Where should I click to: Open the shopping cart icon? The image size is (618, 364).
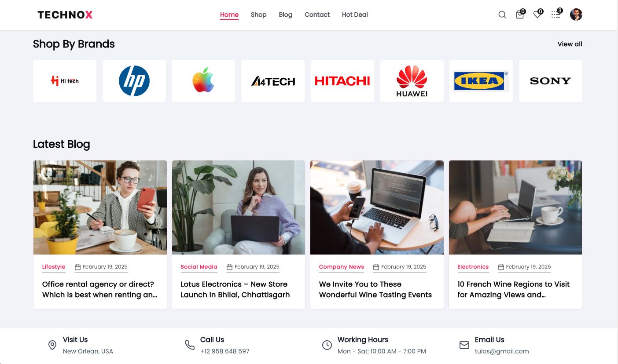tap(520, 15)
